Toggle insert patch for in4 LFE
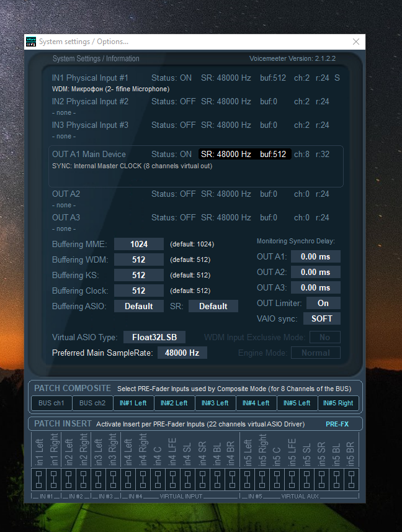 173,479
